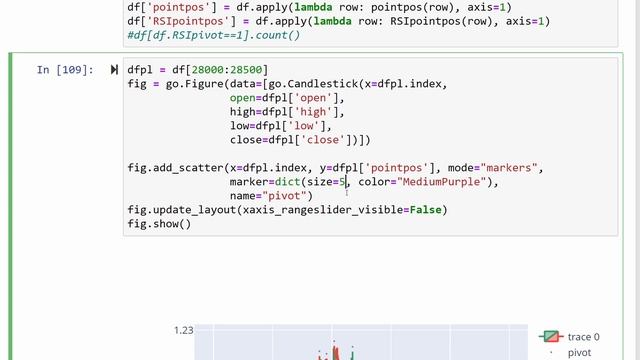This screenshot has width=640, height=360.
Task: Click the fig.show() line
Action: (x=159, y=224)
